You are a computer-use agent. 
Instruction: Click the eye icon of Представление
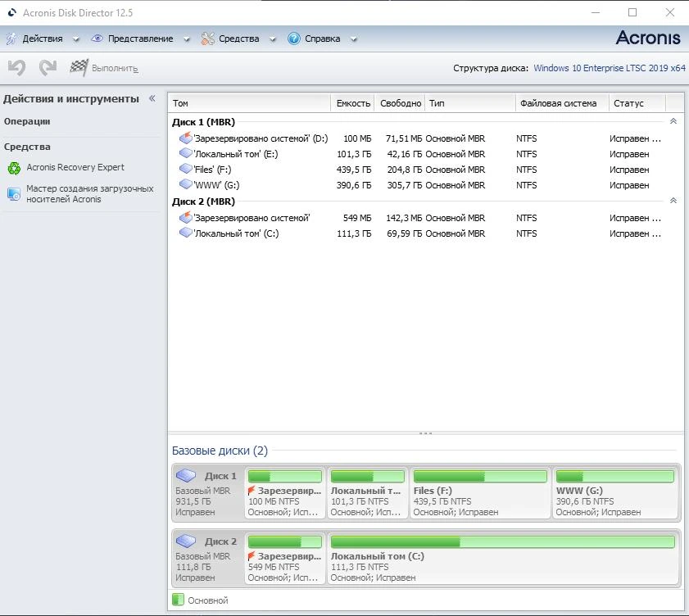(97, 38)
